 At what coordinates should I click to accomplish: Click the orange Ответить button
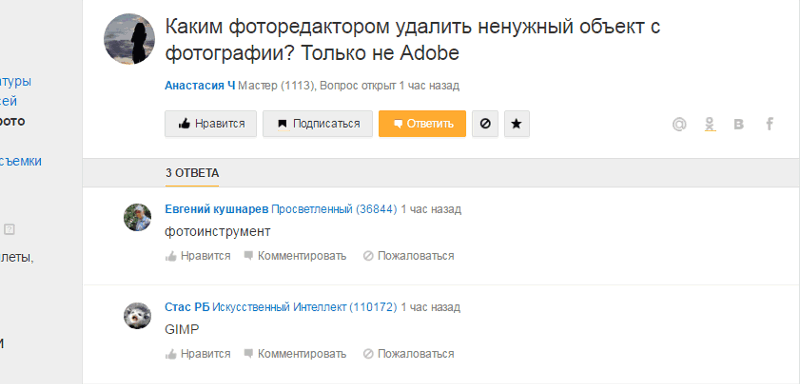pyautogui.click(x=422, y=124)
